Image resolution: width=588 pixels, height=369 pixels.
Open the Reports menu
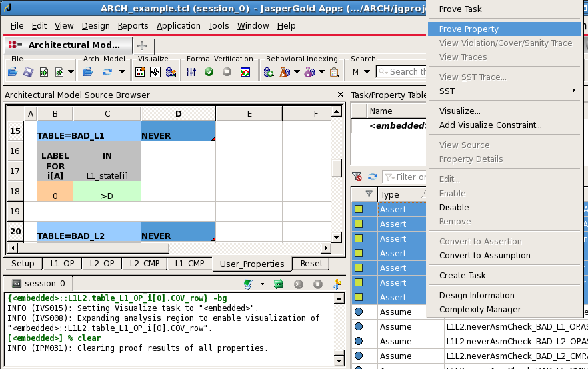pos(133,26)
